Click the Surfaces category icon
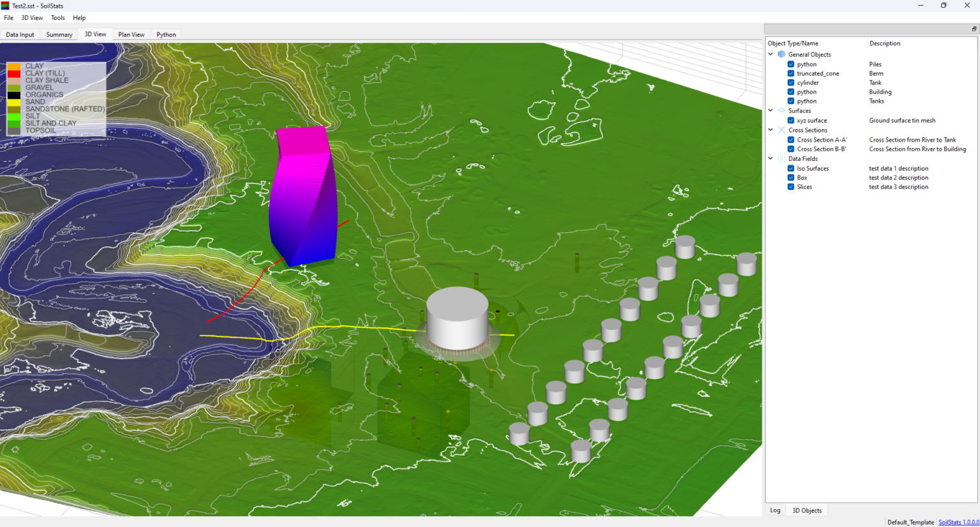The height and width of the screenshot is (527, 980). point(781,110)
